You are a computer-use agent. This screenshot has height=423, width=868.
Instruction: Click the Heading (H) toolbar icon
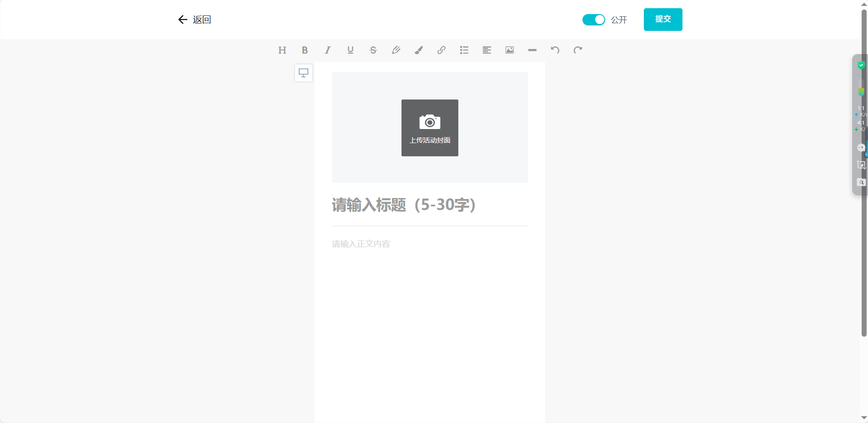282,50
